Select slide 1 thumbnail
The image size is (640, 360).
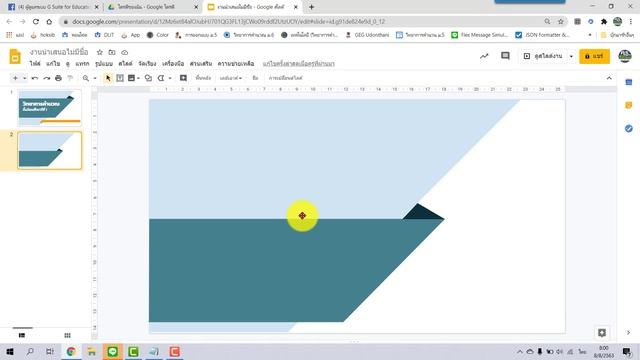pyautogui.click(x=49, y=108)
